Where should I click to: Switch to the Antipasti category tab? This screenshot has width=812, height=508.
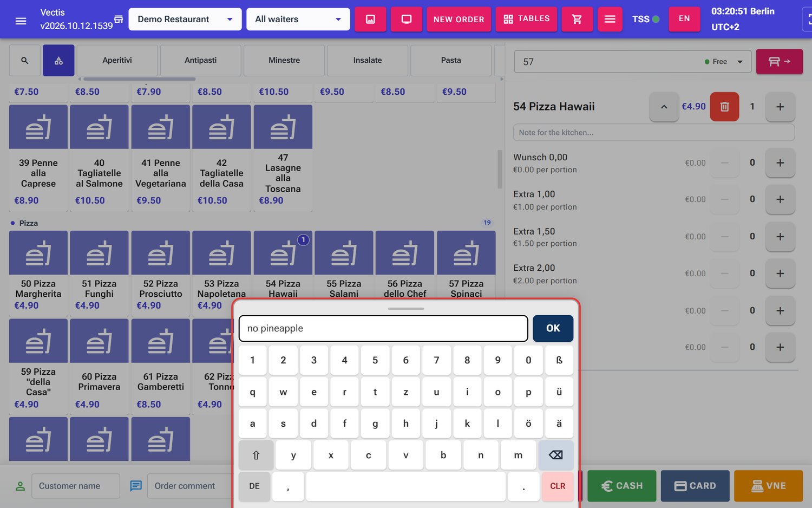tap(201, 60)
